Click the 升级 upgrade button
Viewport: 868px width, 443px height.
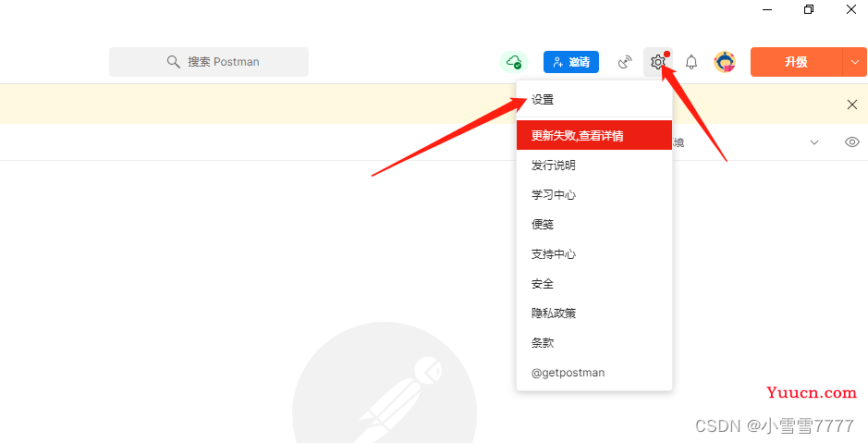point(797,62)
